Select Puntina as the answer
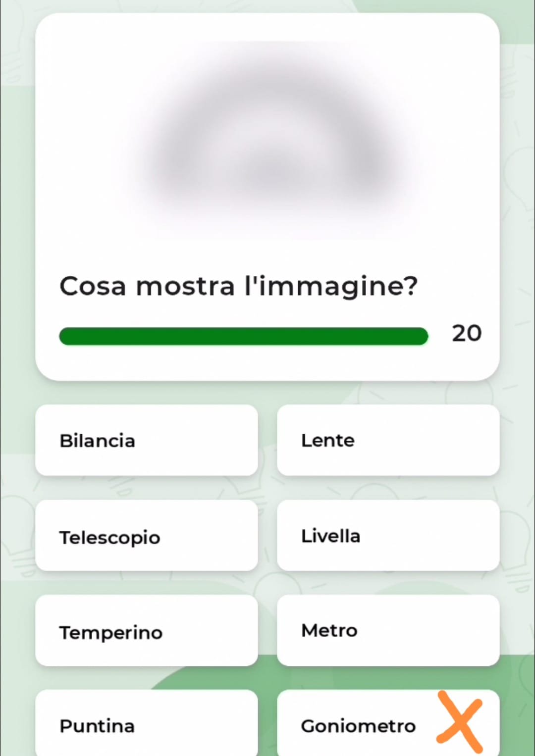Screen dimensions: 535x756 click(x=146, y=723)
